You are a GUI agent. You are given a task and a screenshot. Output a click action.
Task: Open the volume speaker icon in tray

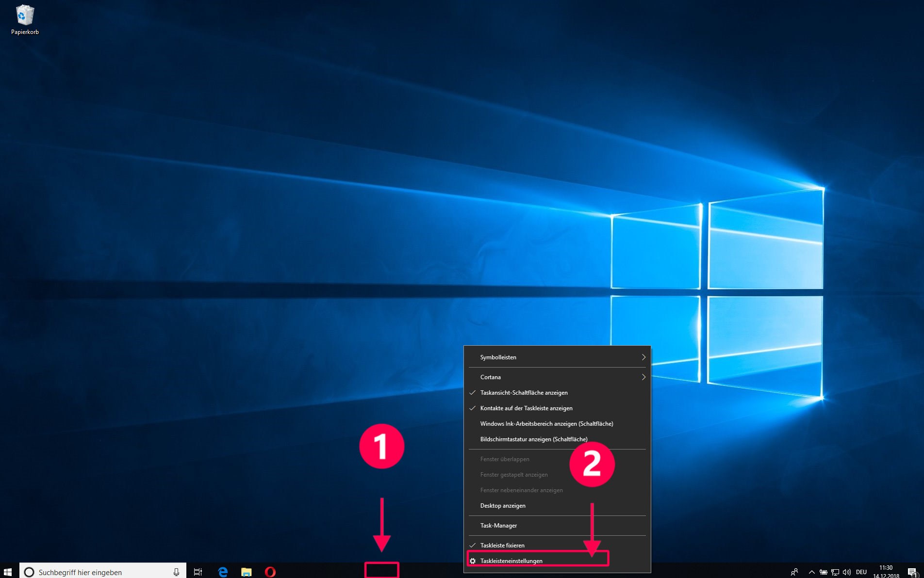(846, 572)
